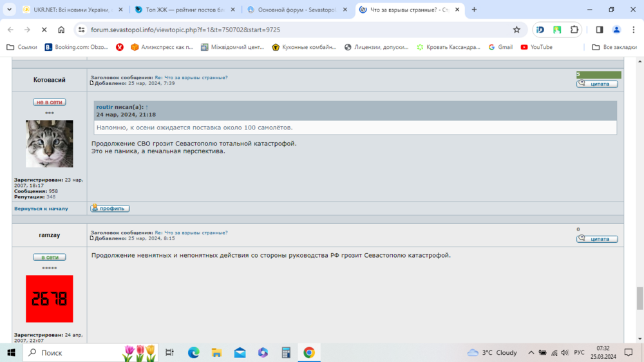The width and height of the screenshot is (644, 362).
Task: Open the Calculator app on taskbar
Action: (286, 352)
